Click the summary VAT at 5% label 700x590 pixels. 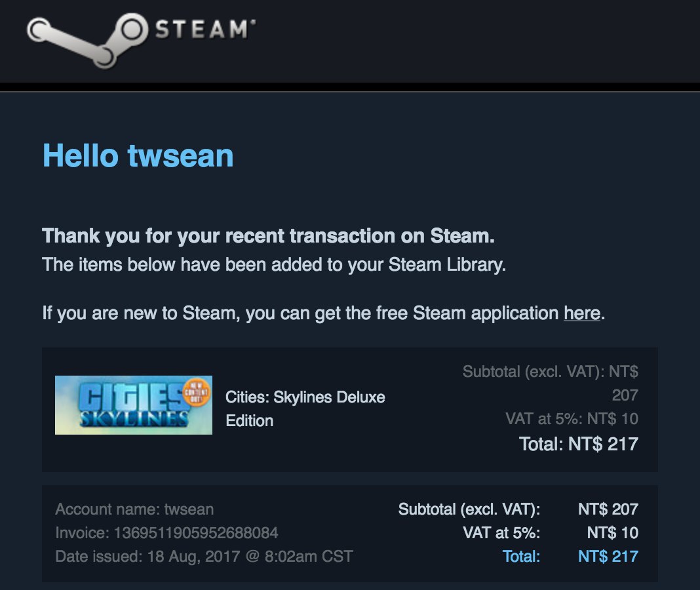pos(501,533)
